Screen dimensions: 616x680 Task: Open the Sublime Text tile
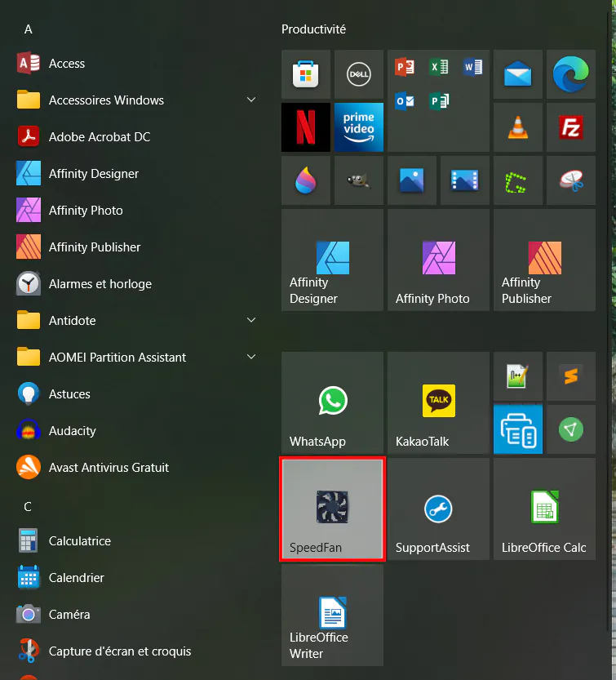[571, 376]
